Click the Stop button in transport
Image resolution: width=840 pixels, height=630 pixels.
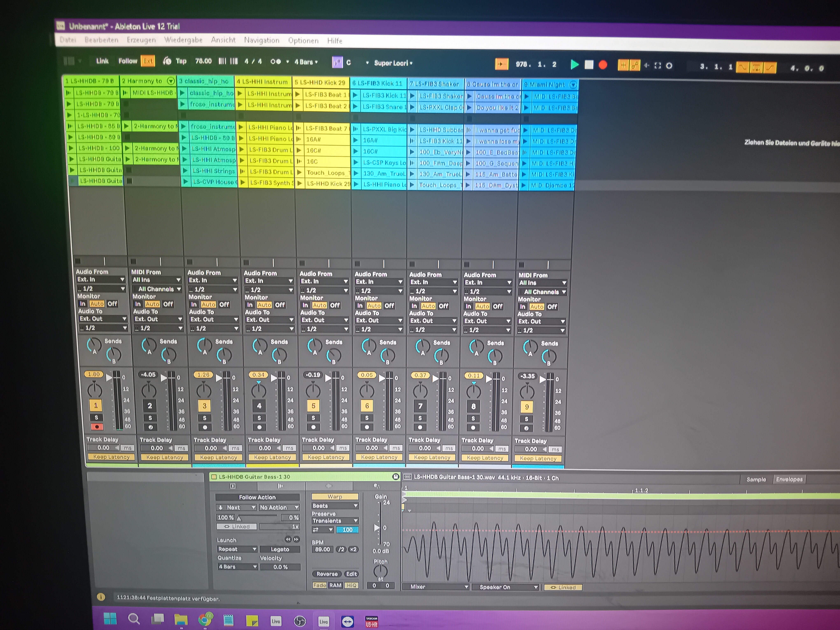click(589, 65)
